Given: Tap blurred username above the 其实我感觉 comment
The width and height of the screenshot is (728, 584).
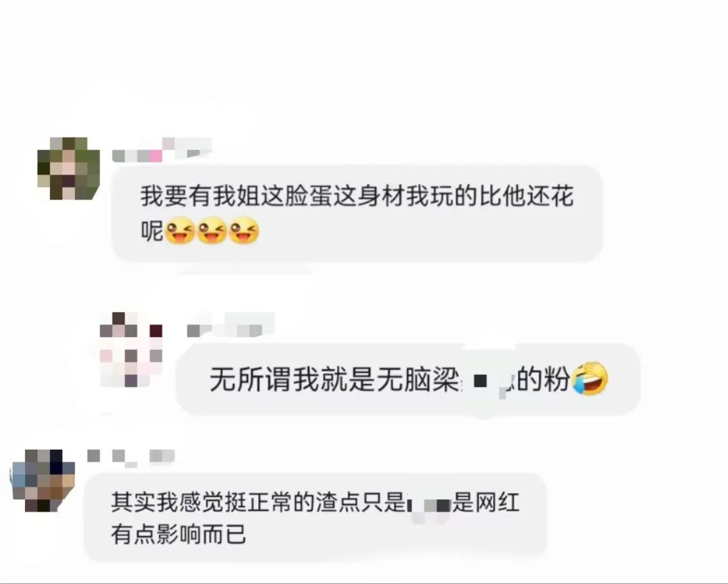Looking at the screenshot, I should coord(131,457).
